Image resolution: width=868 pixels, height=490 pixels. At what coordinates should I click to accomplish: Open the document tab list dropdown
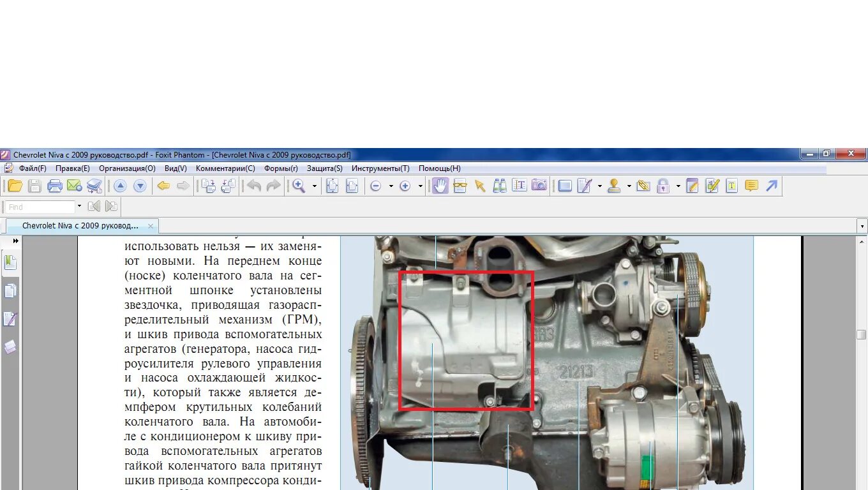(862, 226)
